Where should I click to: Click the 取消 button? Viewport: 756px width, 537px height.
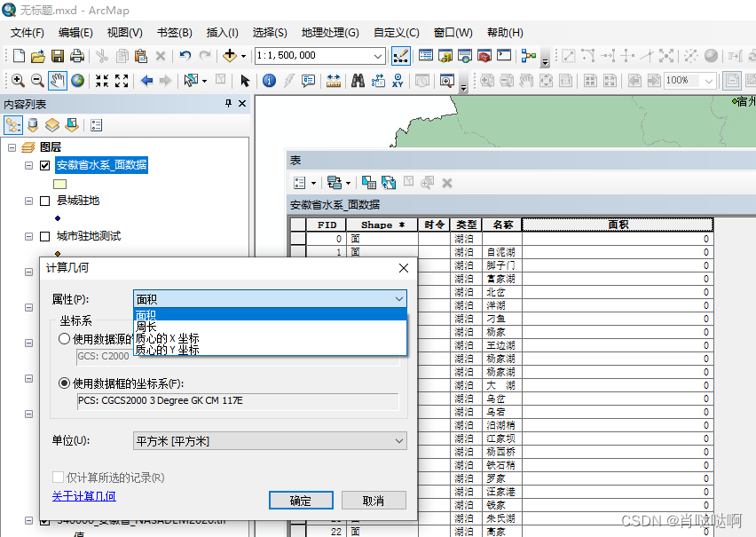[x=374, y=501]
